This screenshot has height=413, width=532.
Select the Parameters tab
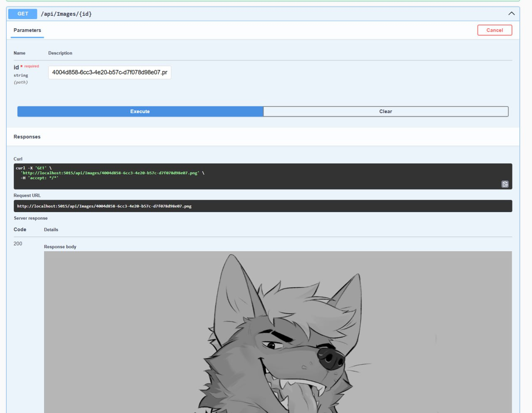click(27, 30)
